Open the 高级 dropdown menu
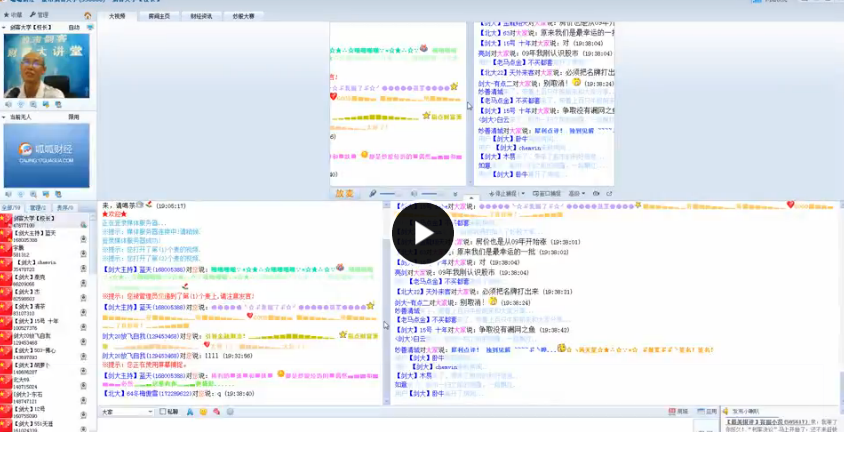The height and width of the screenshot is (455, 844). [576, 193]
